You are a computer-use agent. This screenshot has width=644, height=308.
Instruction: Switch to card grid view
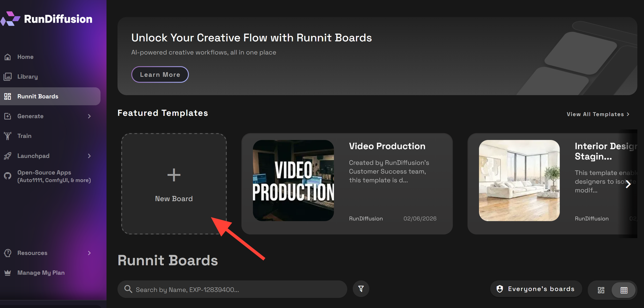coord(601,290)
